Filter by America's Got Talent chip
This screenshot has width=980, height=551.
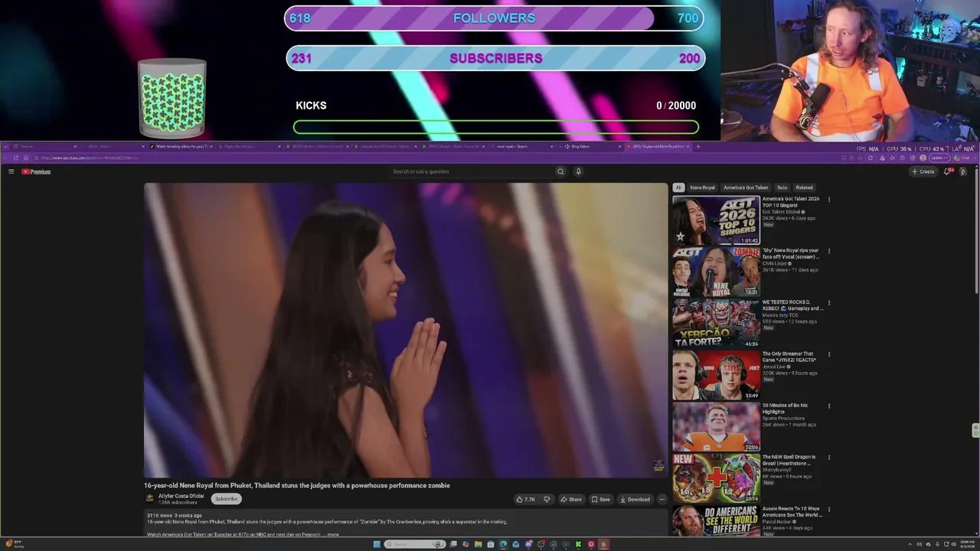746,187
